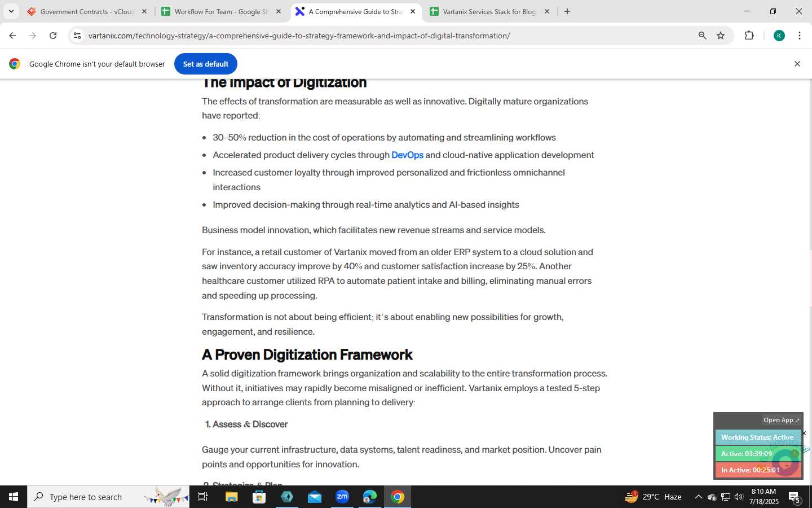
Task: Open Microsoft Store from taskbar
Action: (x=259, y=497)
